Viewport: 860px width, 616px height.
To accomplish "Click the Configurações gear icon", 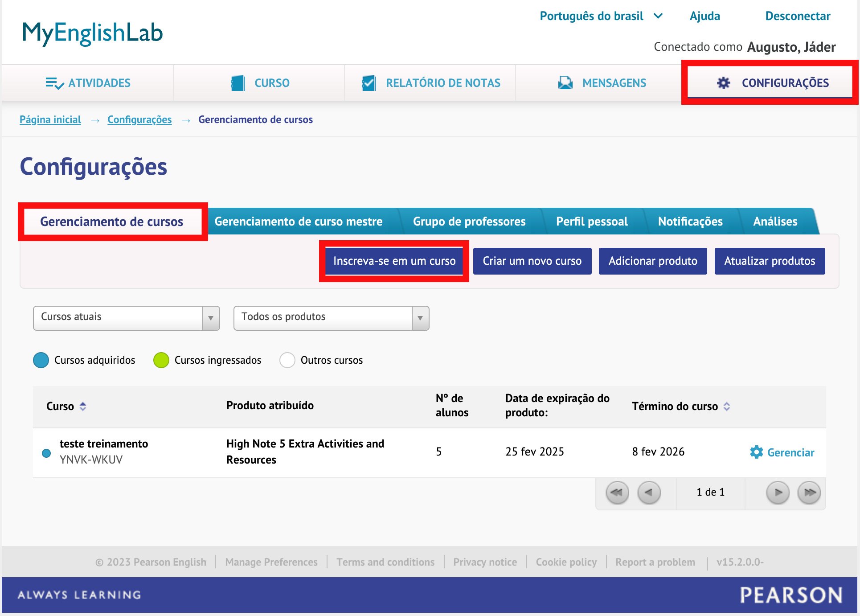I will [x=723, y=83].
